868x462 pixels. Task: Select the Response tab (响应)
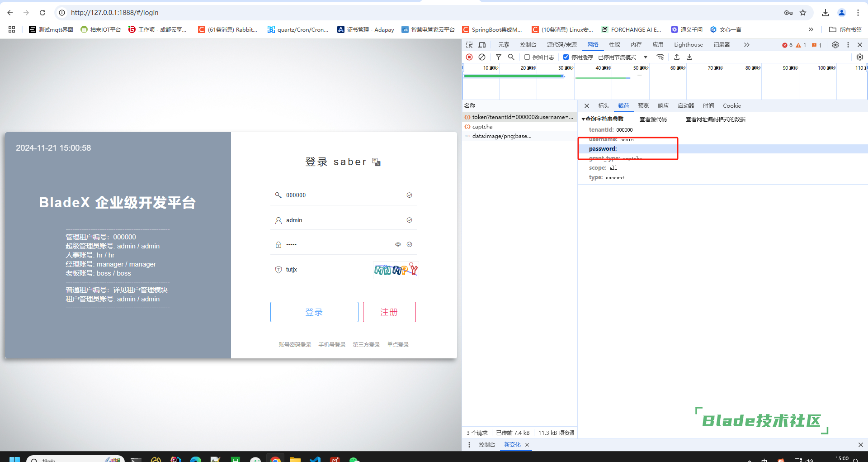coord(663,106)
